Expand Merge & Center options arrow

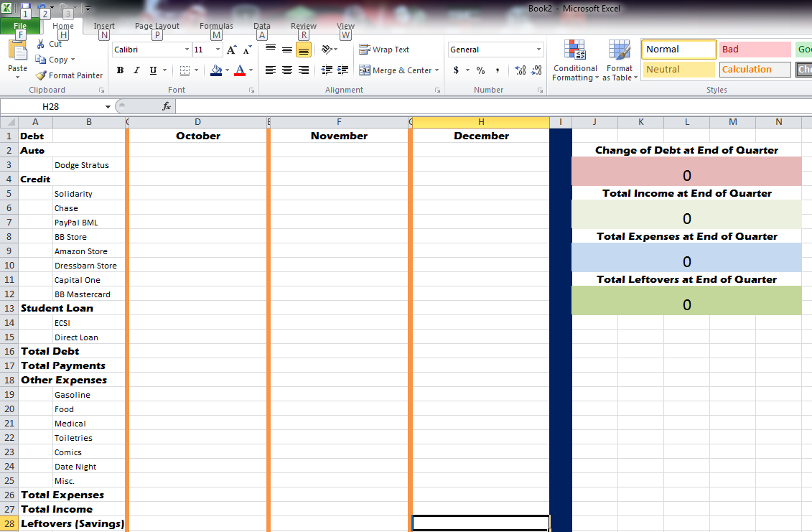click(x=437, y=70)
